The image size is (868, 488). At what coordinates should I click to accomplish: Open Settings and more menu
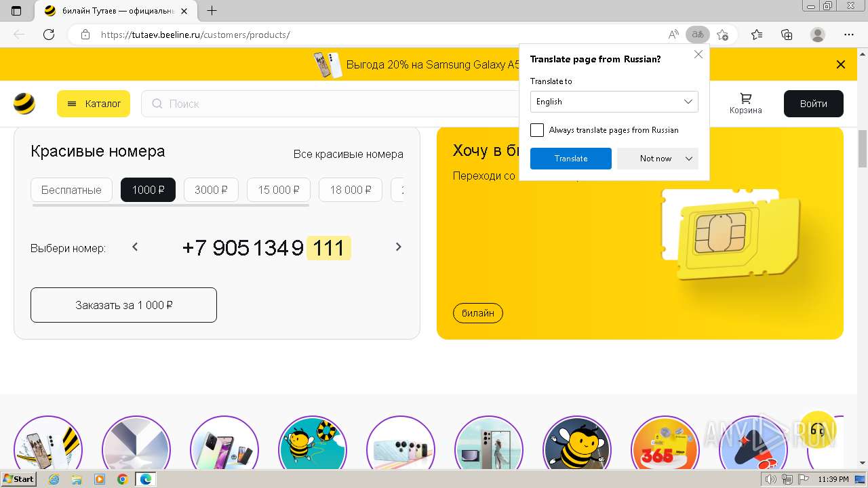[x=849, y=35]
